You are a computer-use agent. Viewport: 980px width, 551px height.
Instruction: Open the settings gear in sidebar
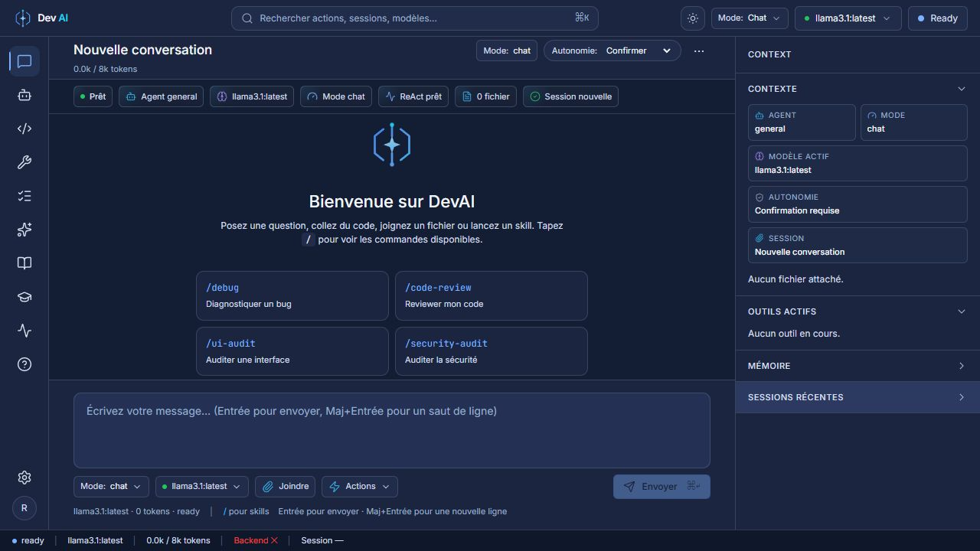(x=24, y=478)
